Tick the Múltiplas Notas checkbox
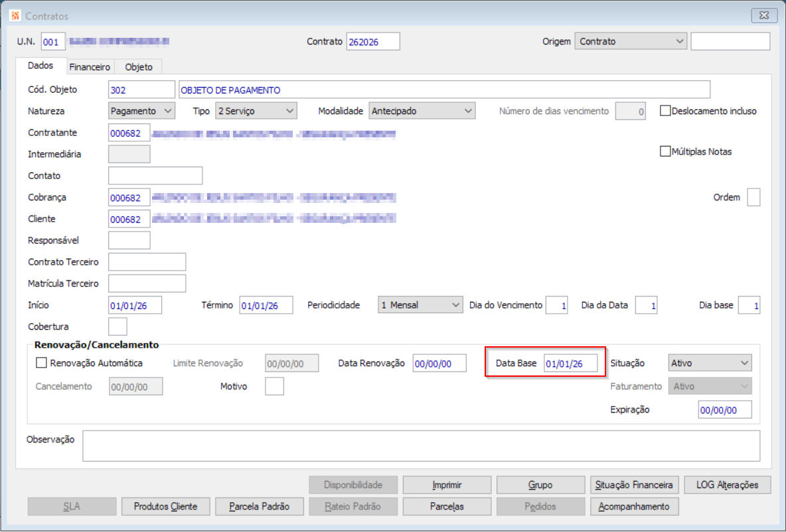Viewport: 786px width, 532px height. click(665, 151)
